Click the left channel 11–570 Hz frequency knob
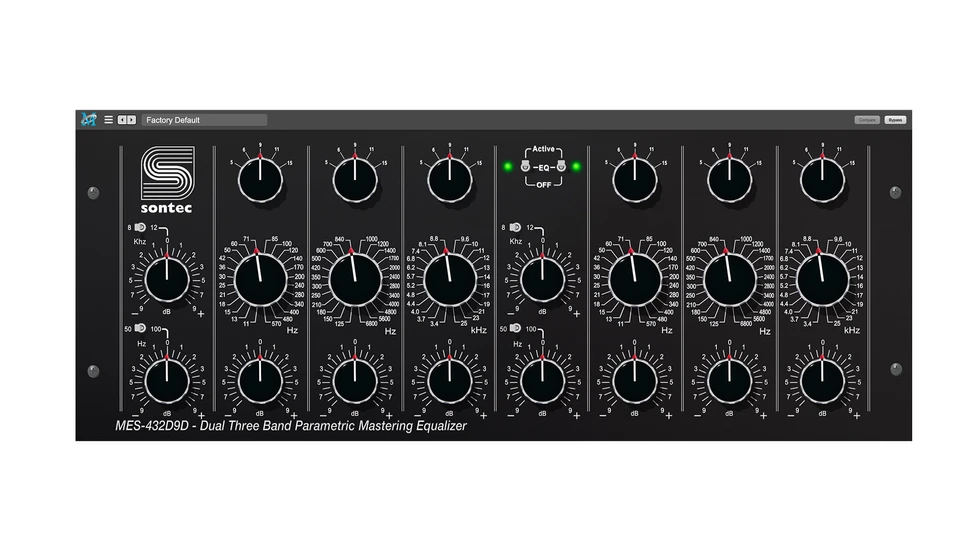The image size is (979, 550). point(260,280)
